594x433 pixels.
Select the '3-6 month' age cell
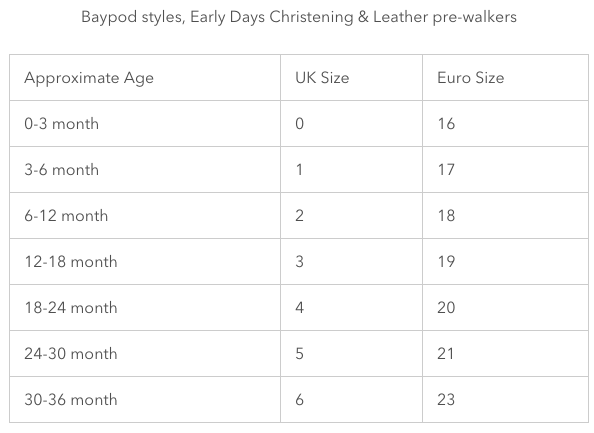tap(145, 170)
